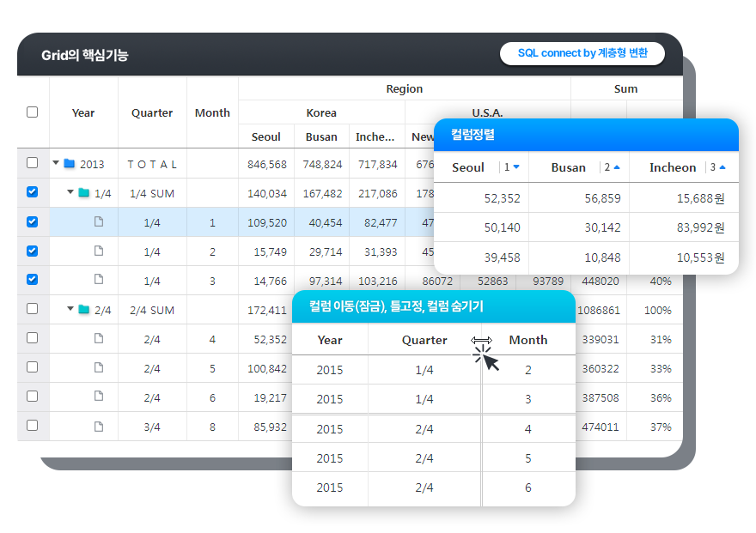This screenshot has height=533, width=756.
Task: Click the Korea region column header
Action: coord(321,112)
